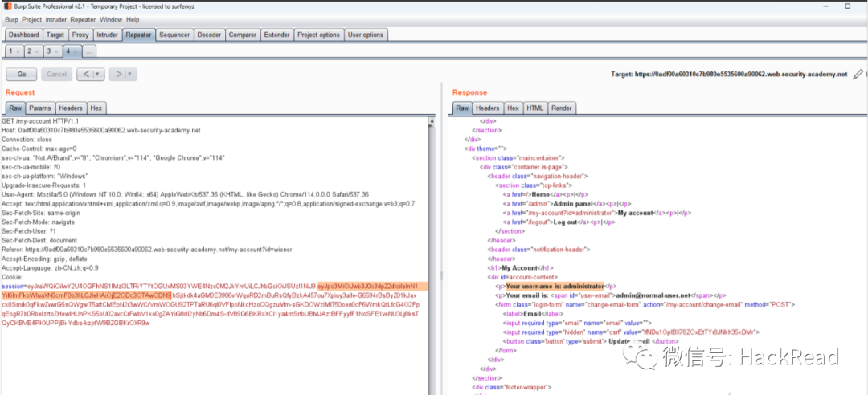This screenshot has height=395, width=868.
Task: Switch to the Sequencer tab
Action: (x=174, y=35)
